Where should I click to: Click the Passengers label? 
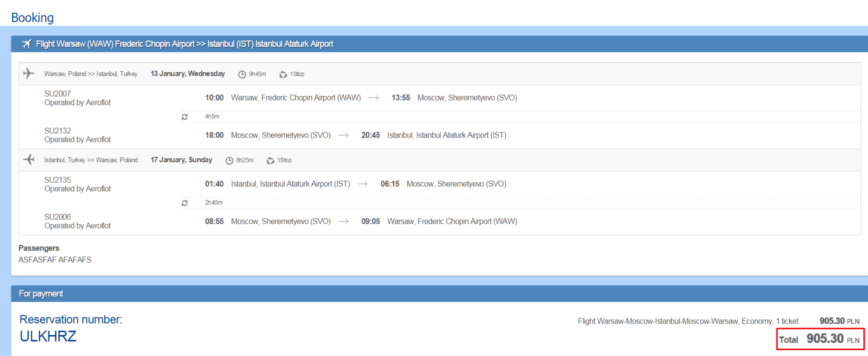(39, 248)
